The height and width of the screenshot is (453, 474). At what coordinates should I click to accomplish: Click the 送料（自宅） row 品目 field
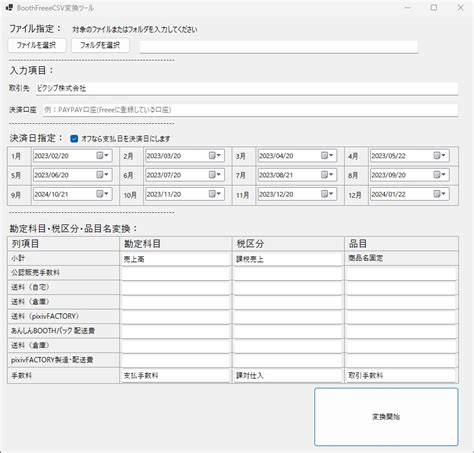[x=401, y=288]
